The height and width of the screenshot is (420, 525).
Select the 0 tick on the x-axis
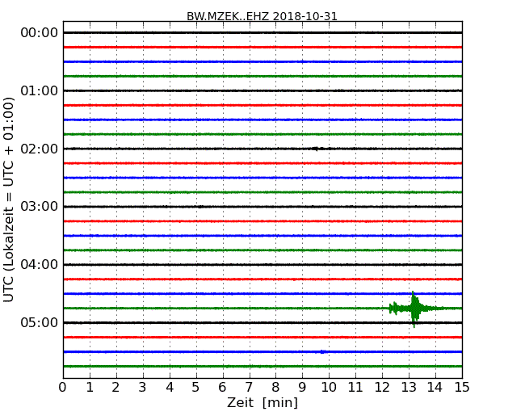coord(63,387)
